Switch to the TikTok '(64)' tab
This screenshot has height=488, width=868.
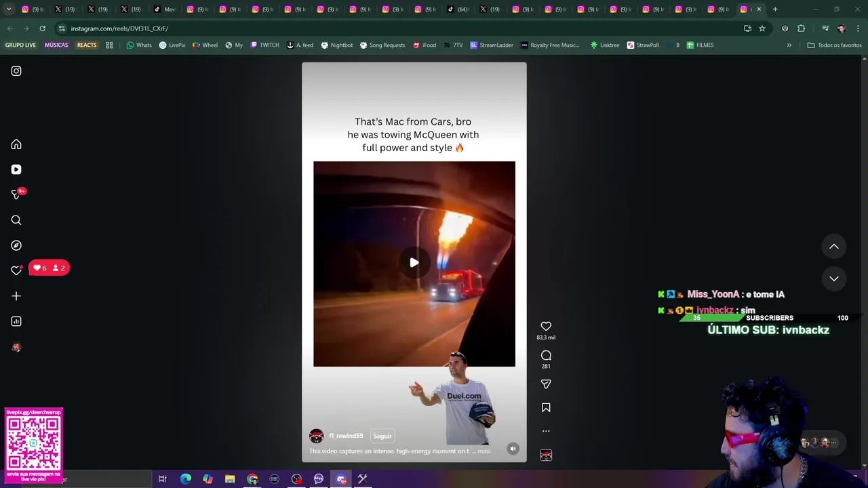tap(458, 9)
